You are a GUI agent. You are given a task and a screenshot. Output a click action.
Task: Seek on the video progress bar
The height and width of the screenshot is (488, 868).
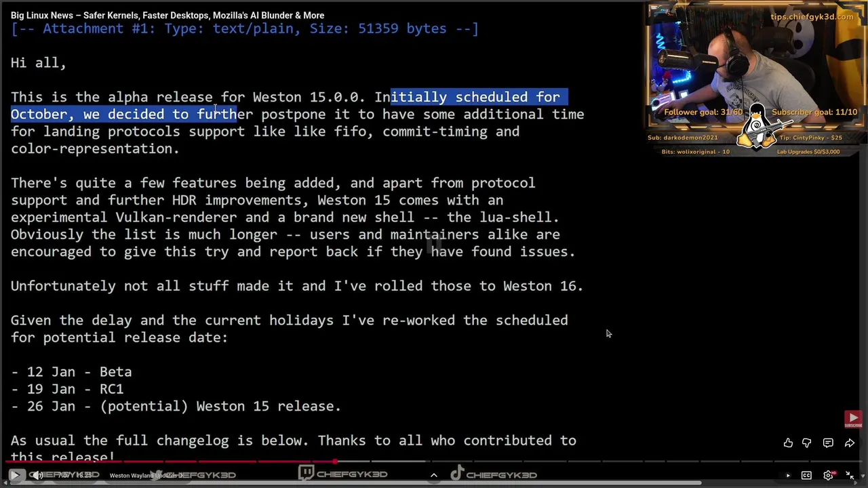tap(434, 462)
